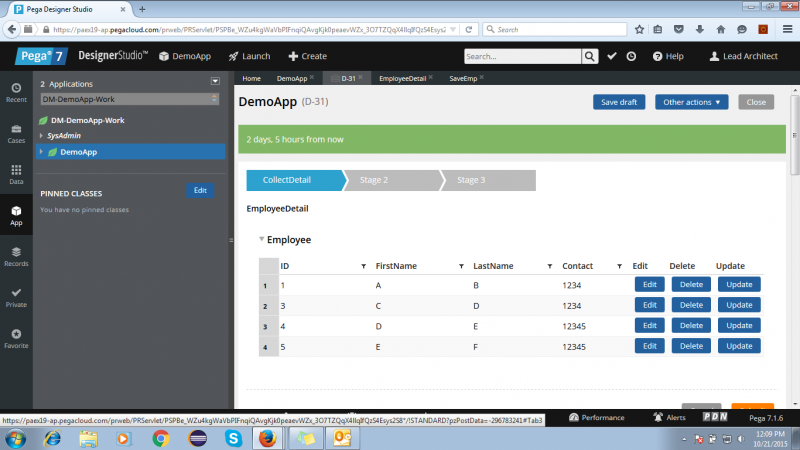
Task: Click the Pega 7 logo
Action: [41, 56]
